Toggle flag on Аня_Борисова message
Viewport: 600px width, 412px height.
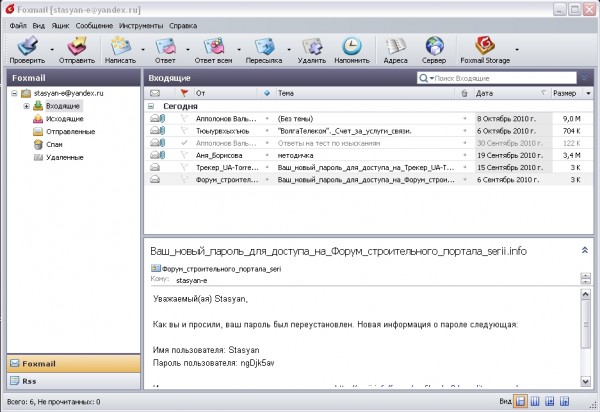[184, 155]
